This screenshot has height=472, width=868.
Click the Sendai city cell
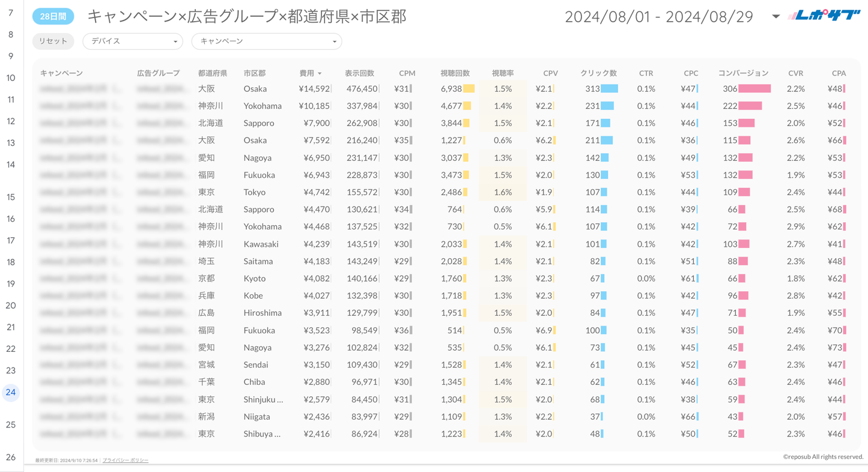click(256, 365)
